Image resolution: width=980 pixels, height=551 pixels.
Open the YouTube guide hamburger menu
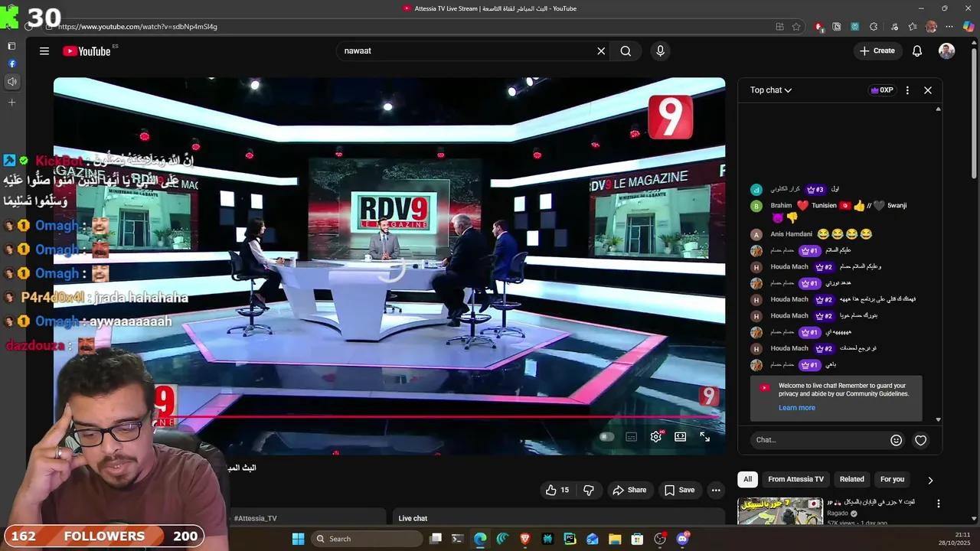[x=44, y=51]
